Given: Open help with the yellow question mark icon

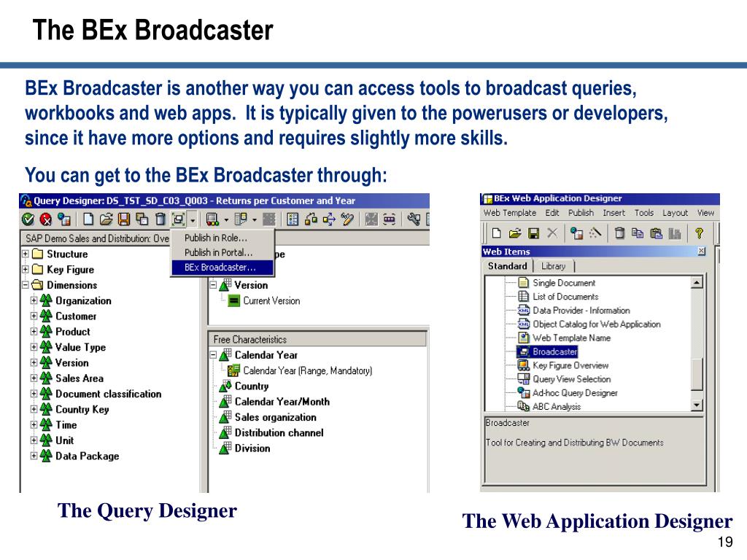Looking at the screenshot, I should [x=699, y=233].
